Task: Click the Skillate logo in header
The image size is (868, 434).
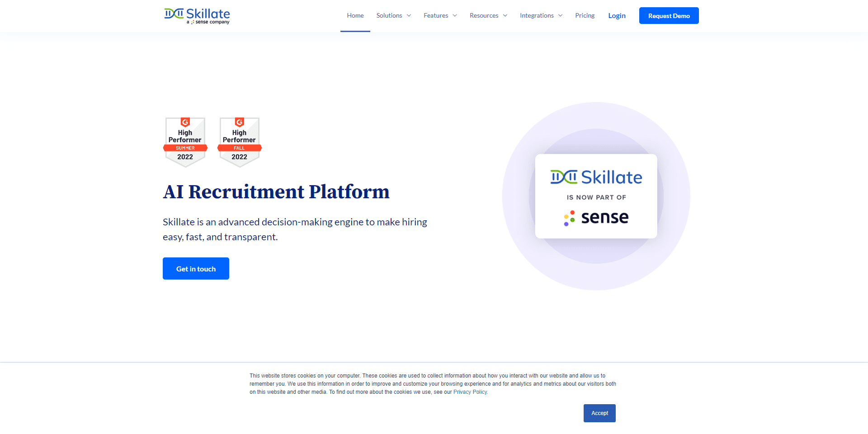Action: 197,15
